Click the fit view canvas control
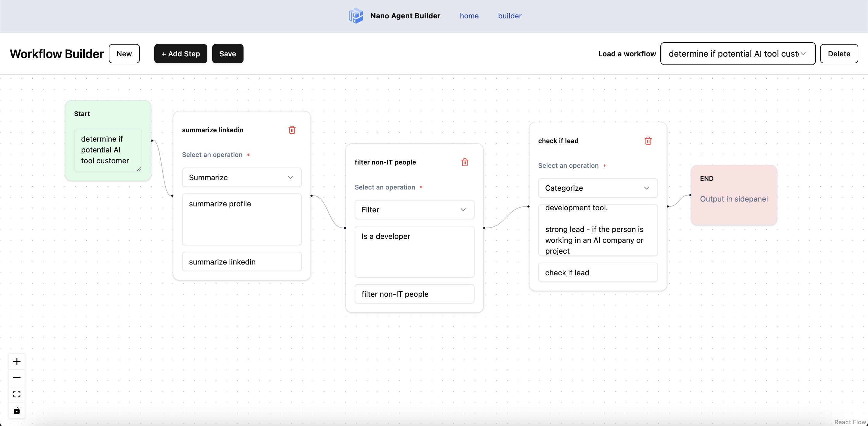Viewport: 868px width, 426px height. pos(17,394)
